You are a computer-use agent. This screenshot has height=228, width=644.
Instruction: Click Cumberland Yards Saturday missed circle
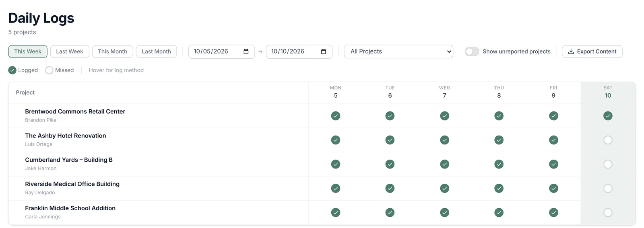pos(608,164)
